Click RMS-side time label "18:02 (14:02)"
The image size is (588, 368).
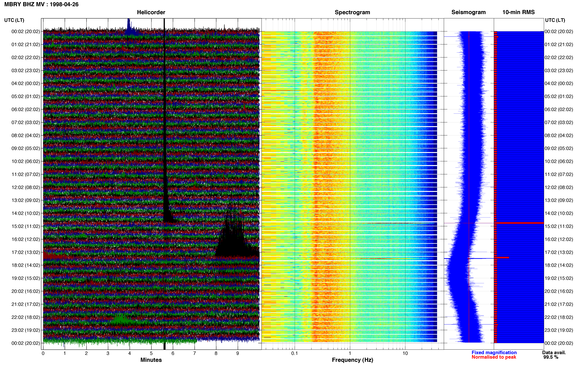(x=559, y=265)
